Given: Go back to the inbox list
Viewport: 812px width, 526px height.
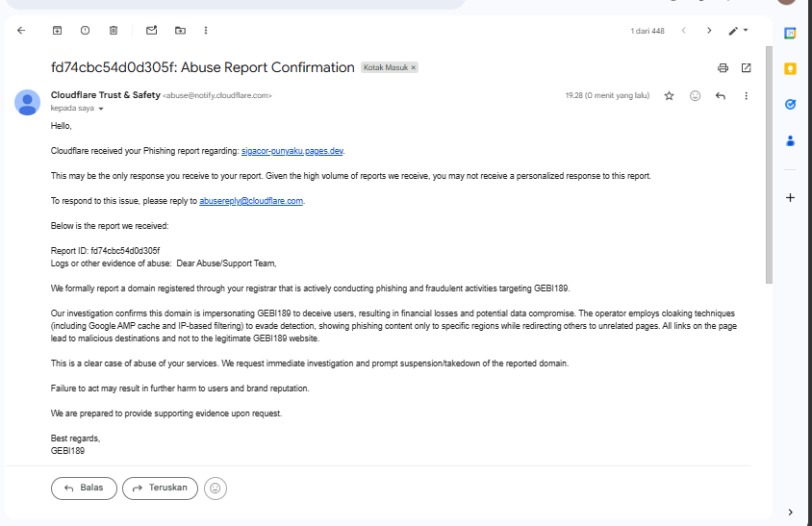Looking at the screenshot, I should [x=21, y=31].
